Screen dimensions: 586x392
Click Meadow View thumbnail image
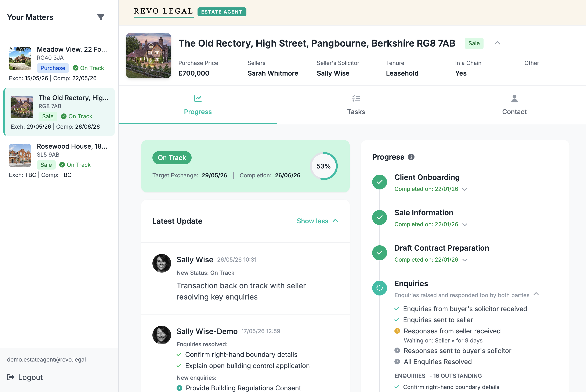[20, 58]
